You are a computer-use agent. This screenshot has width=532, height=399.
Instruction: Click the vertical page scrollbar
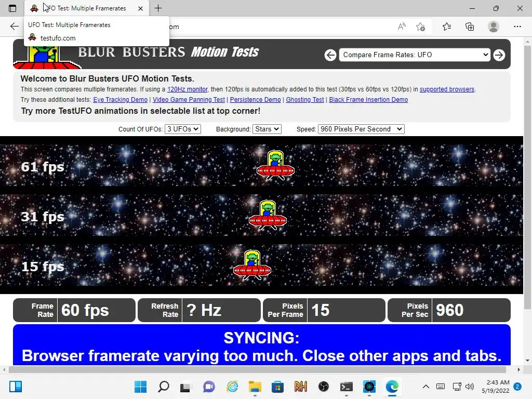527,177
